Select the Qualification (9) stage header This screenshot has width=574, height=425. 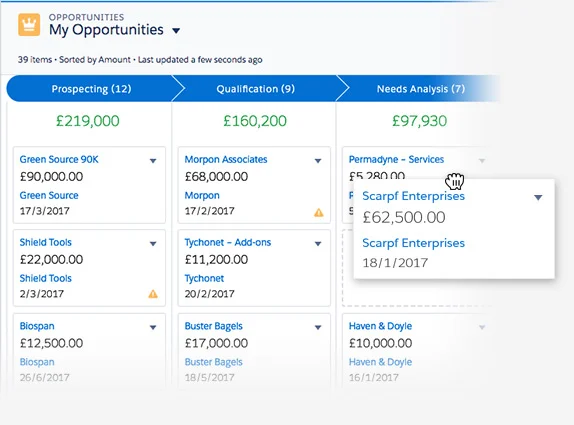tap(256, 89)
